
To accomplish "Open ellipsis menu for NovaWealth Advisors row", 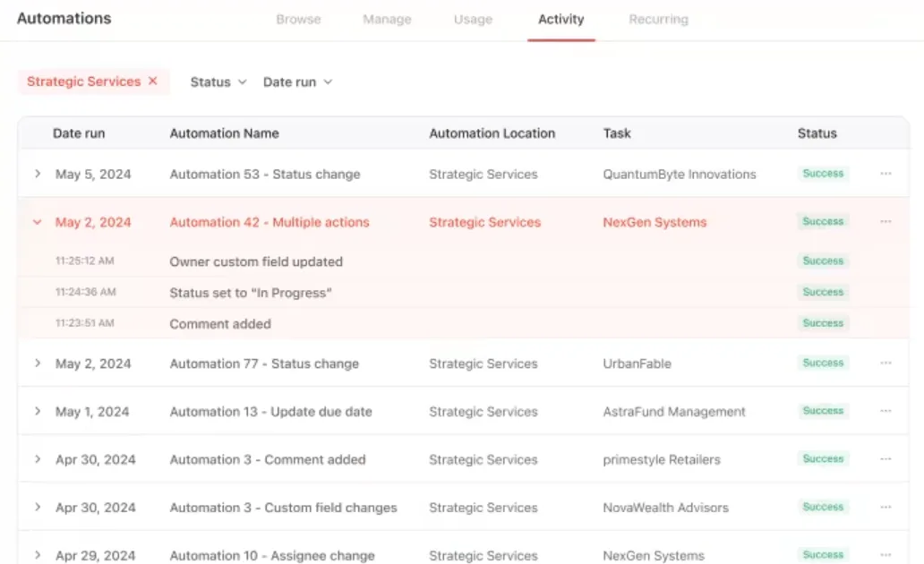I will (885, 507).
